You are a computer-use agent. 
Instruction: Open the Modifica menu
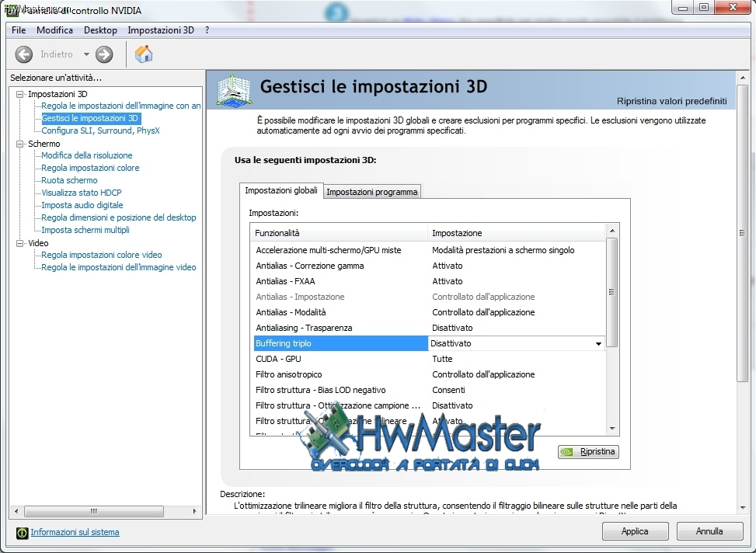[x=54, y=30]
